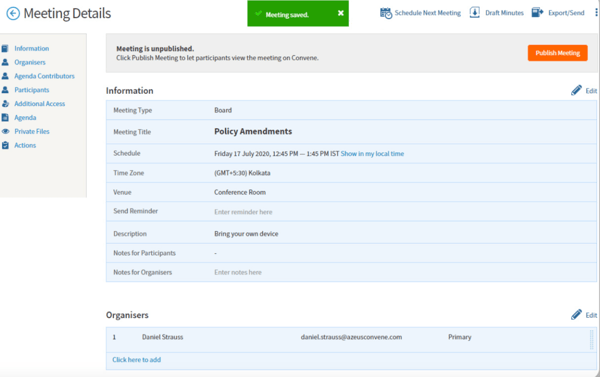Open the more options vertical dots menu
600x377 pixels.
596,13
